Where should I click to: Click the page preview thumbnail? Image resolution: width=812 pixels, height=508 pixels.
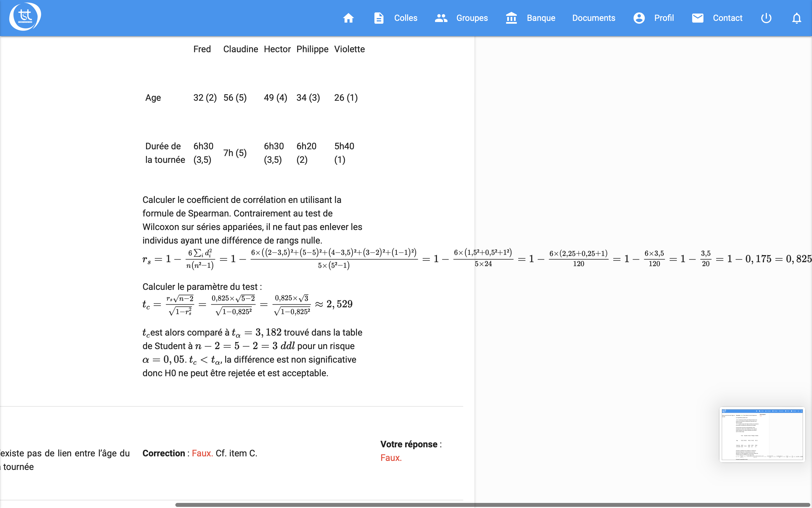click(x=762, y=434)
